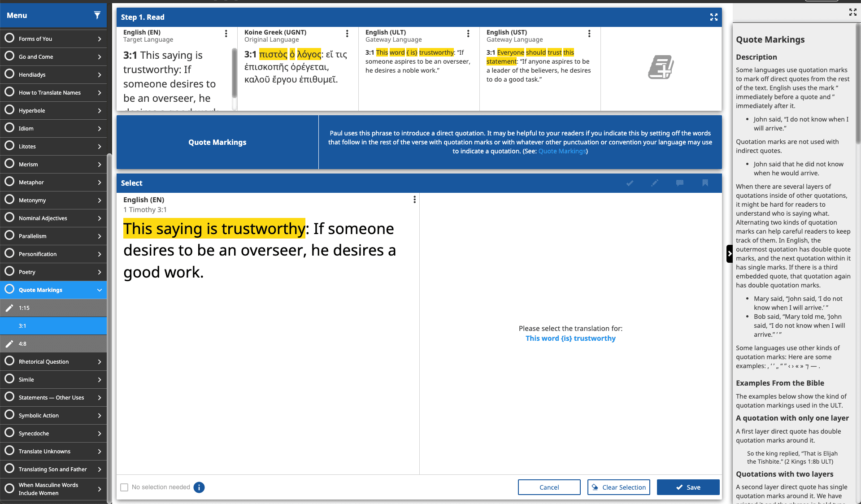This screenshot has height=504, width=861.
Task: Click the info icon beside No selection needed
Action: pyautogui.click(x=199, y=487)
